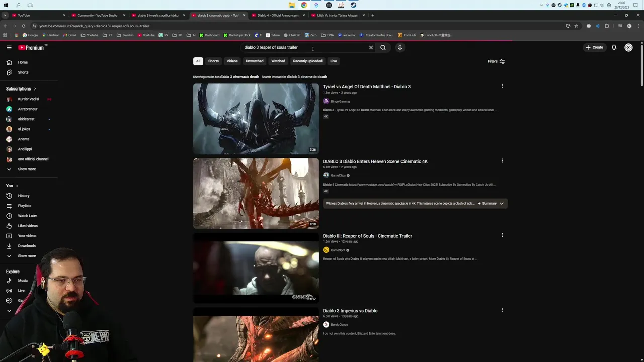
Task: Open Liked videos in the sidebar
Action: [x=28, y=226]
